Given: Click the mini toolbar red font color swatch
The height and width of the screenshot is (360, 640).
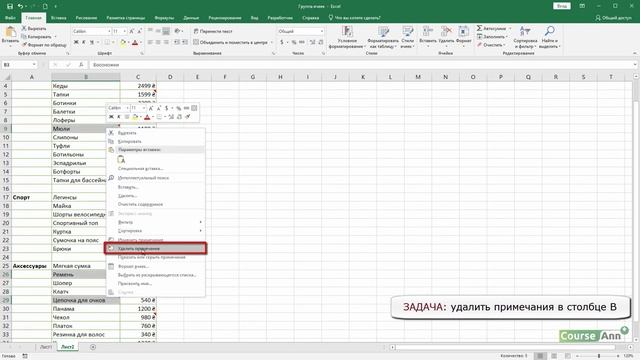Looking at the screenshot, I should pos(147,117).
